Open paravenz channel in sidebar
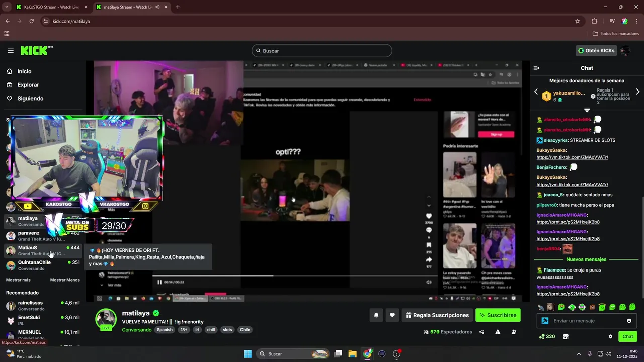 coord(43,236)
